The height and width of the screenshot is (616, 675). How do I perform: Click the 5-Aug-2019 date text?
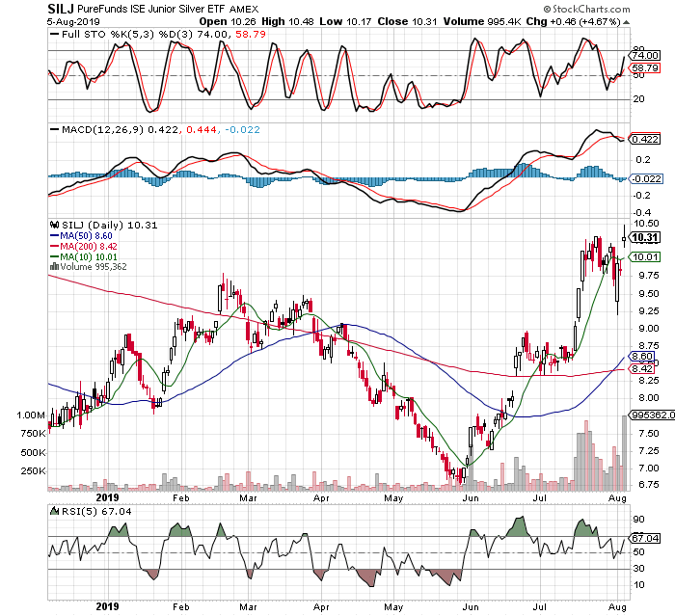point(73,21)
